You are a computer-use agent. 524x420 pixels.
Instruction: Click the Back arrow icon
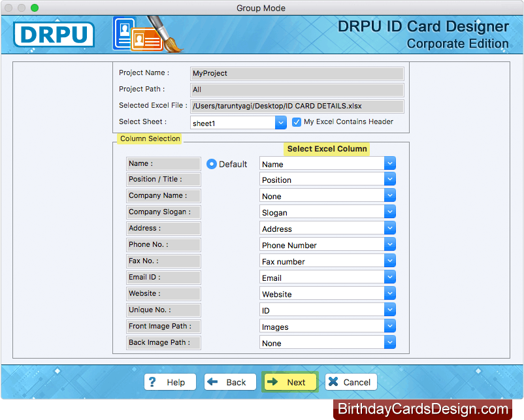pyautogui.click(x=212, y=381)
